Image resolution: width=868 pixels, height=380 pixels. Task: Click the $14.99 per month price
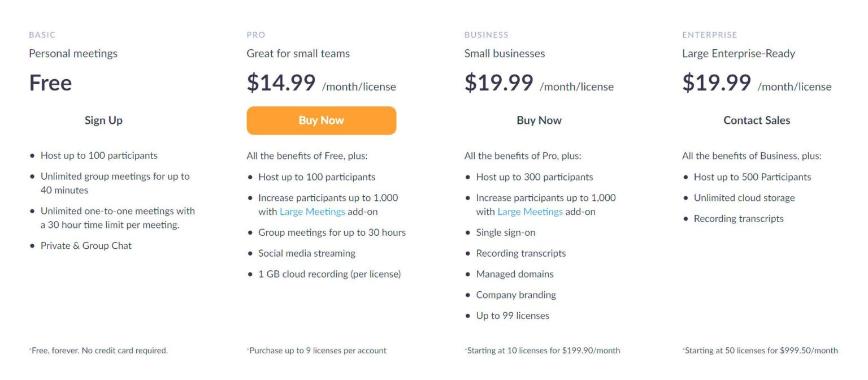click(281, 83)
